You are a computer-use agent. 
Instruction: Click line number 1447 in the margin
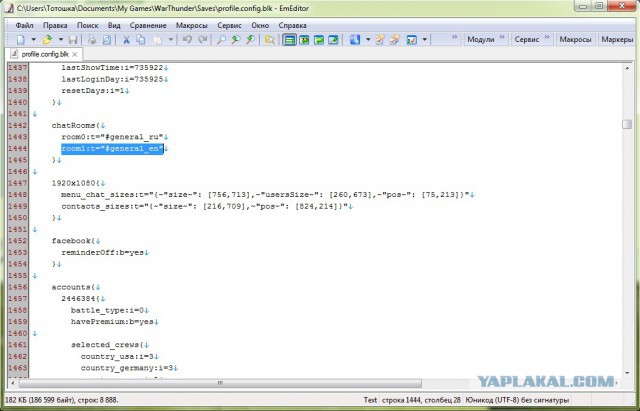point(18,183)
